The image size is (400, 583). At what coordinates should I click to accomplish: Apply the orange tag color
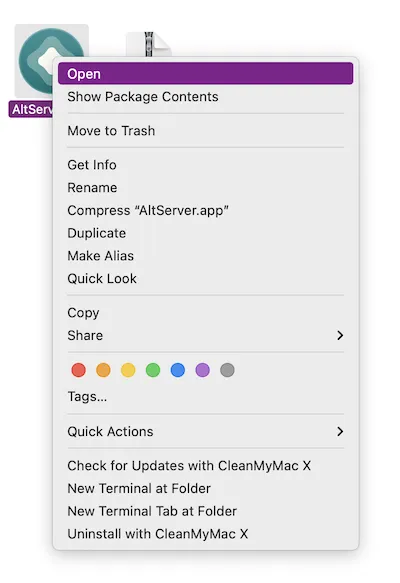click(103, 370)
